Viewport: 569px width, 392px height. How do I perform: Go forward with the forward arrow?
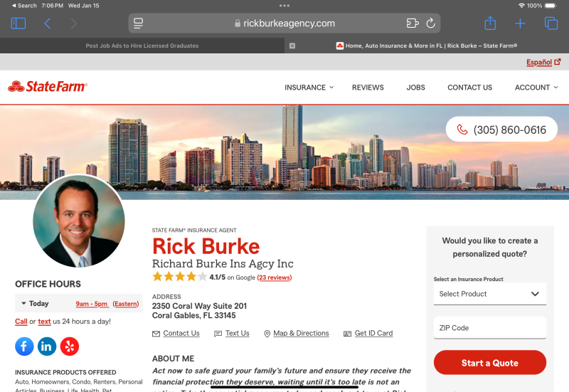[x=74, y=23]
